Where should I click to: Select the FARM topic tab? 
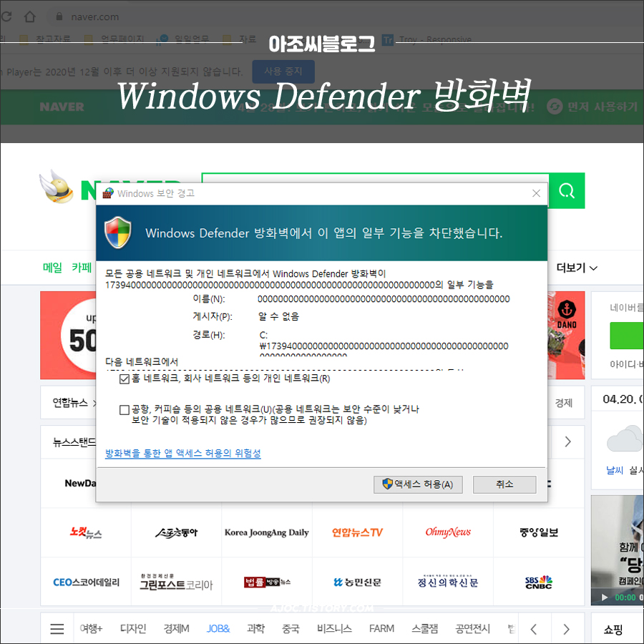point(381,629)
